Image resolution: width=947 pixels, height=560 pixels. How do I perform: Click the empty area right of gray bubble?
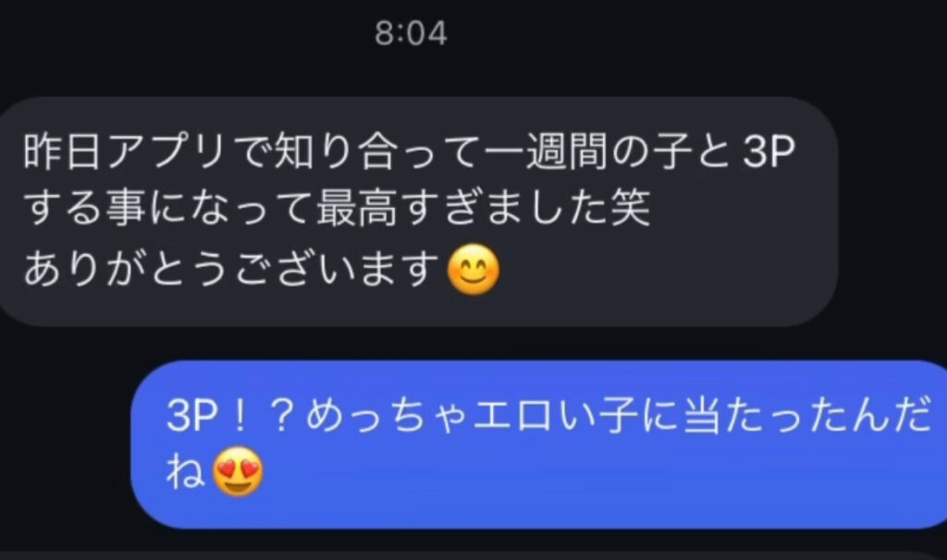892,212
